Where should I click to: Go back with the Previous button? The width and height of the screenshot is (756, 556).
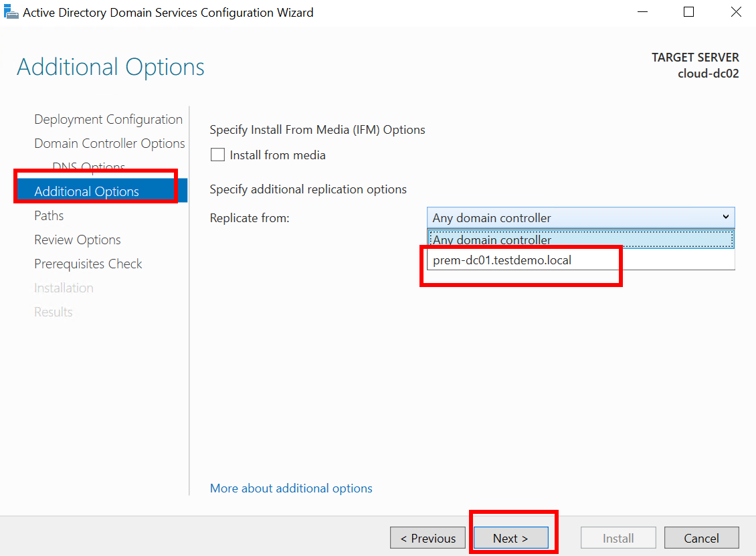(x=428, y=538)
